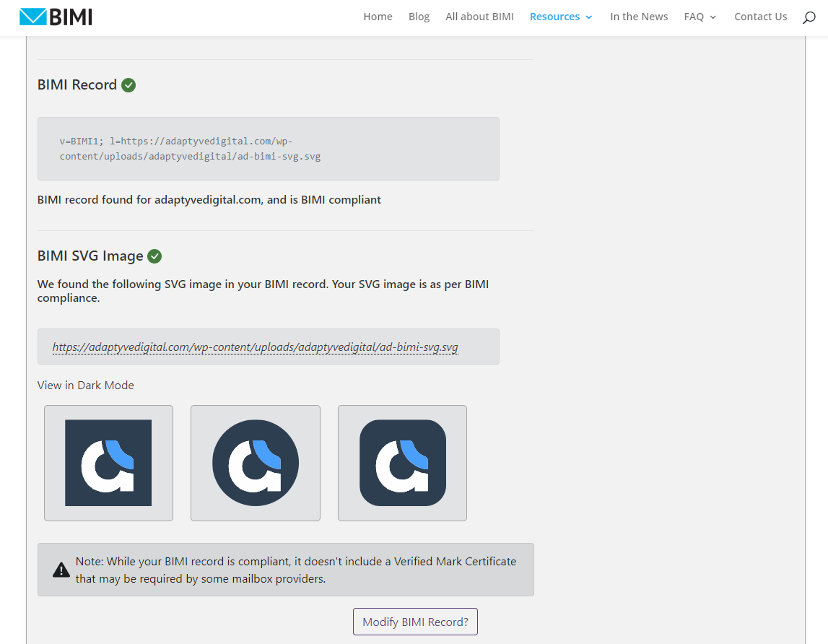Go to the Home page
The image size is (828, 644).
(x=378, y=17)
